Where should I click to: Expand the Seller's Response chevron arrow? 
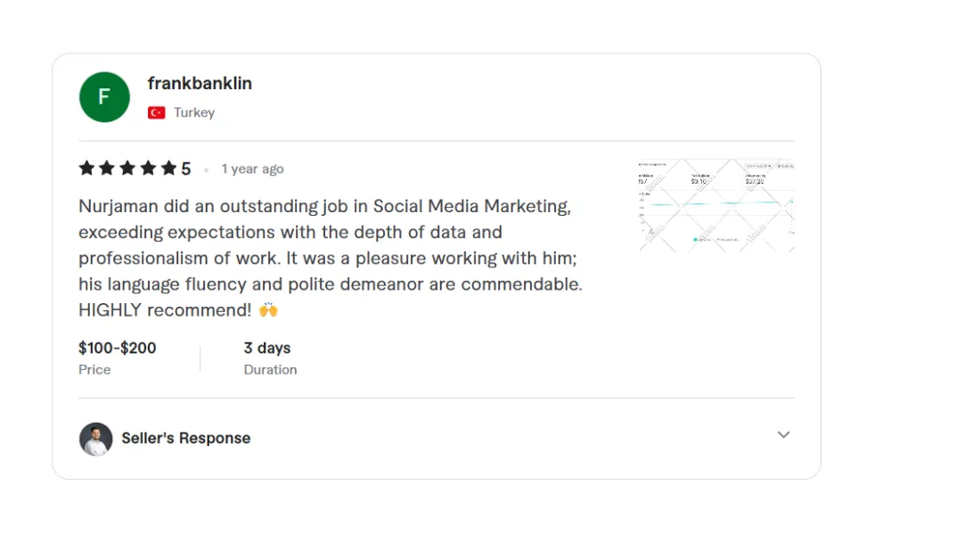pyautogui.click(x=783, y=435)
